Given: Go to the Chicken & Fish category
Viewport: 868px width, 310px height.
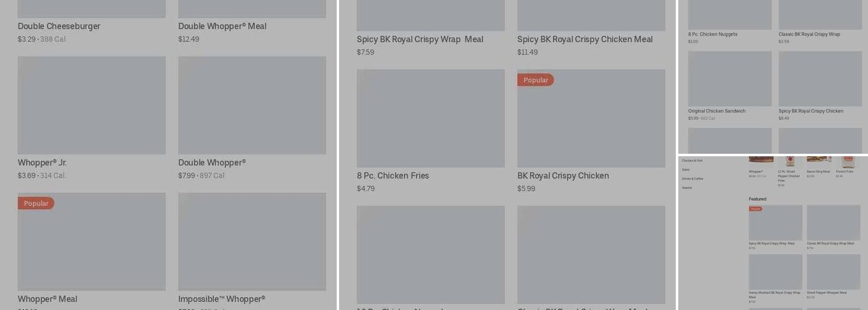Looking at the screenshot, I should [x=692, y=161].
